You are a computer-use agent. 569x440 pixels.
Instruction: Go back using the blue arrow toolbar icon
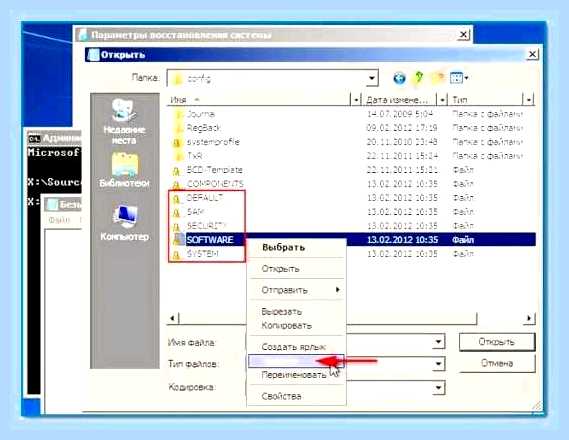click(400, 78)
